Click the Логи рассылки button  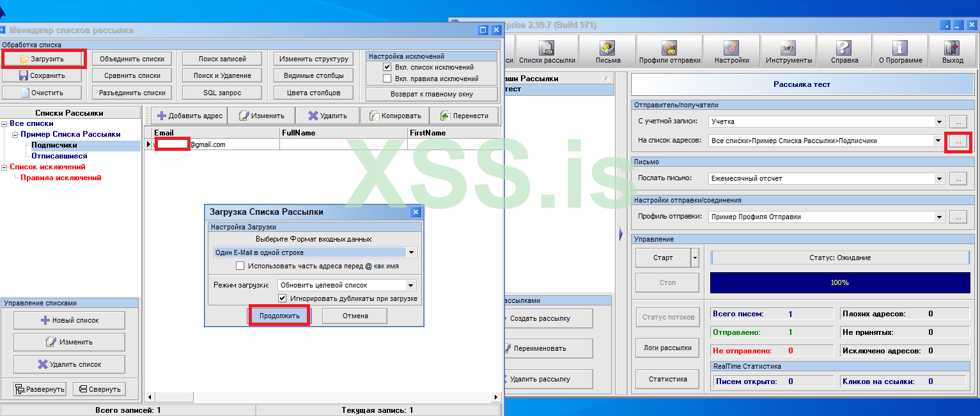667,348
